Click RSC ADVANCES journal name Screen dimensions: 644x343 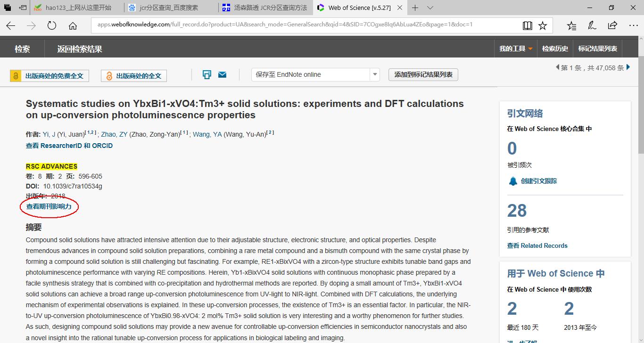tap(52, 166)
